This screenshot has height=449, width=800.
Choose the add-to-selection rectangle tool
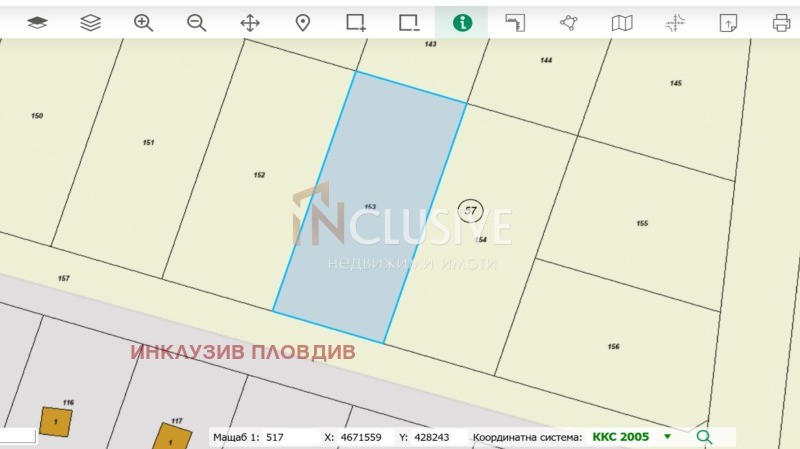point(356,22)
